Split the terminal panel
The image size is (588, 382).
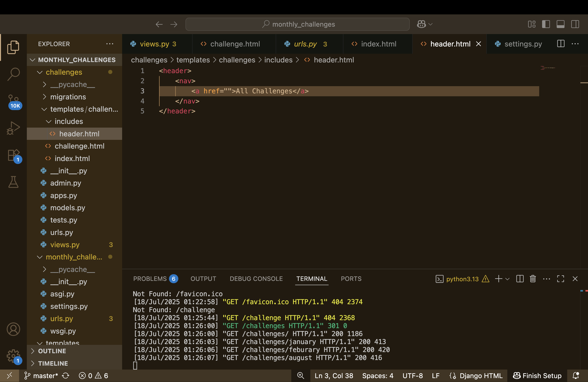click(520, 279)
